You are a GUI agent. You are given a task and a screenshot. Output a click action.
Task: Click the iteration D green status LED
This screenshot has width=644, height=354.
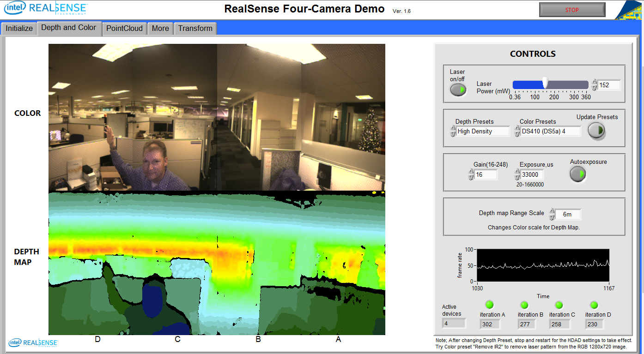coord(594,305)
